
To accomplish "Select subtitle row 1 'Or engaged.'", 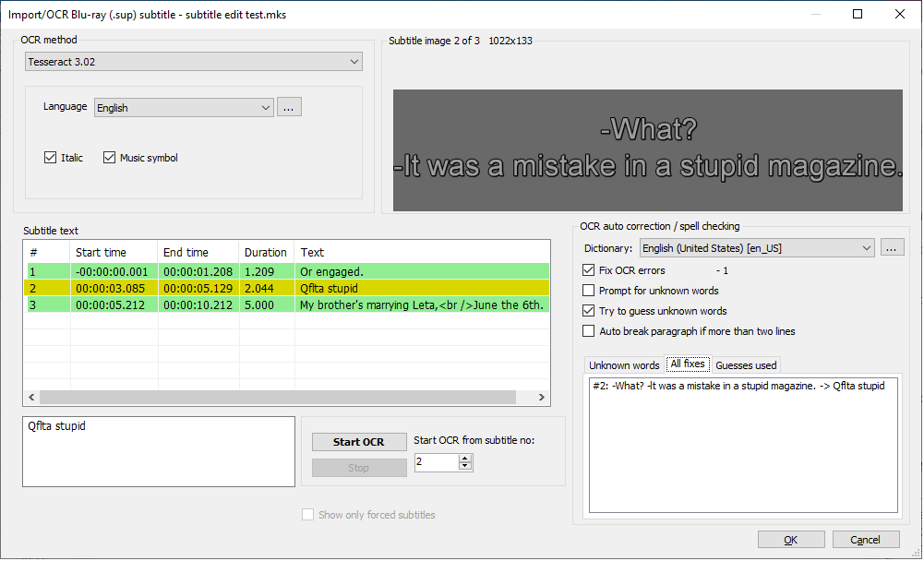I will tap(287, 271).
